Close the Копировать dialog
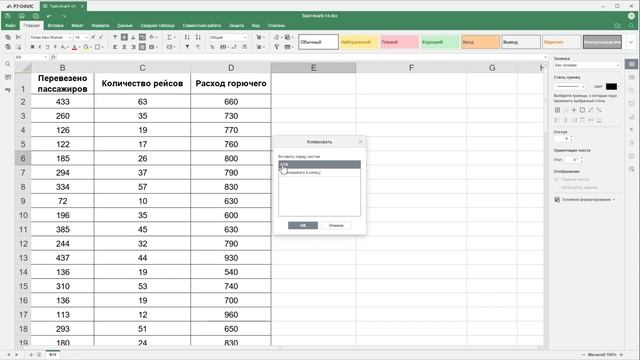 [360, 142]
